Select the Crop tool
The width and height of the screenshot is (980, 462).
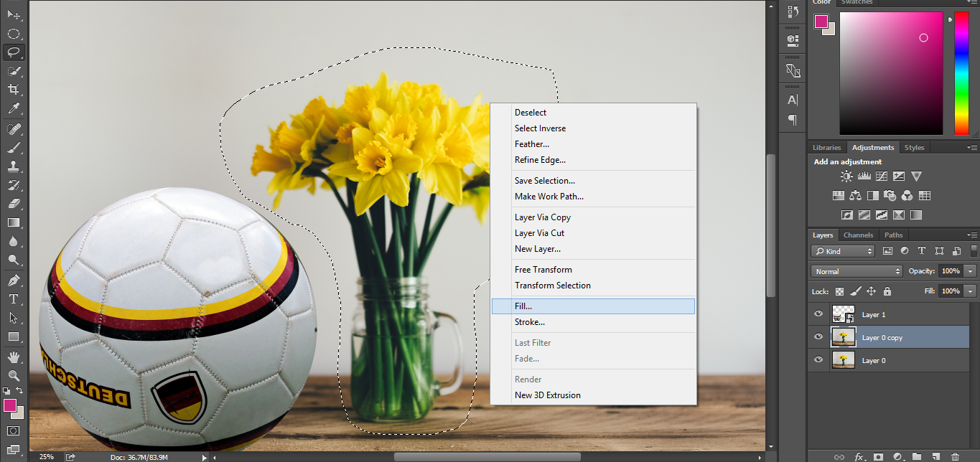coord(14,89)
